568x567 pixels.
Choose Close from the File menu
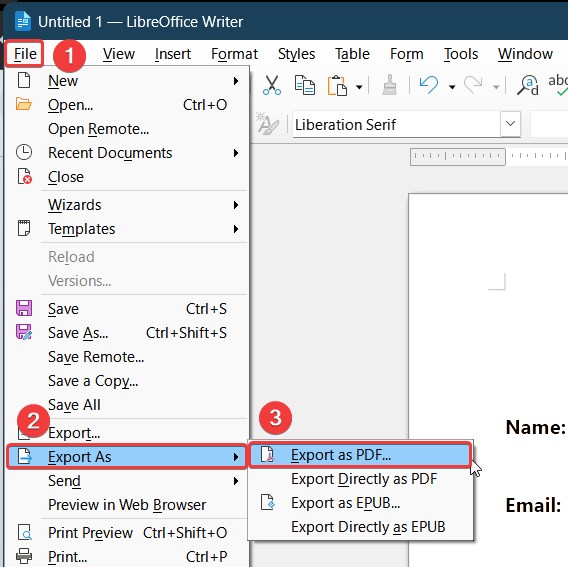(x=127, y=177)
